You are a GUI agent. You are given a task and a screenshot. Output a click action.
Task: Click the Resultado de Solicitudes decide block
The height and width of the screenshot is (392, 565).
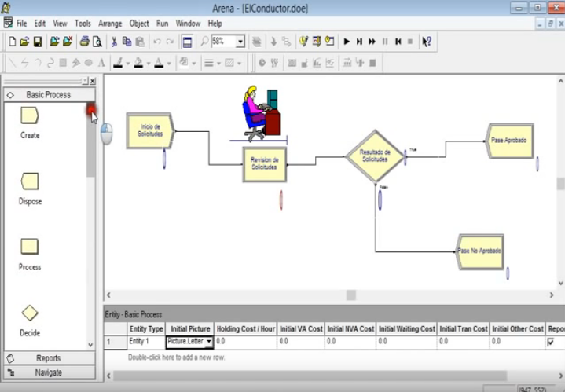375,156
